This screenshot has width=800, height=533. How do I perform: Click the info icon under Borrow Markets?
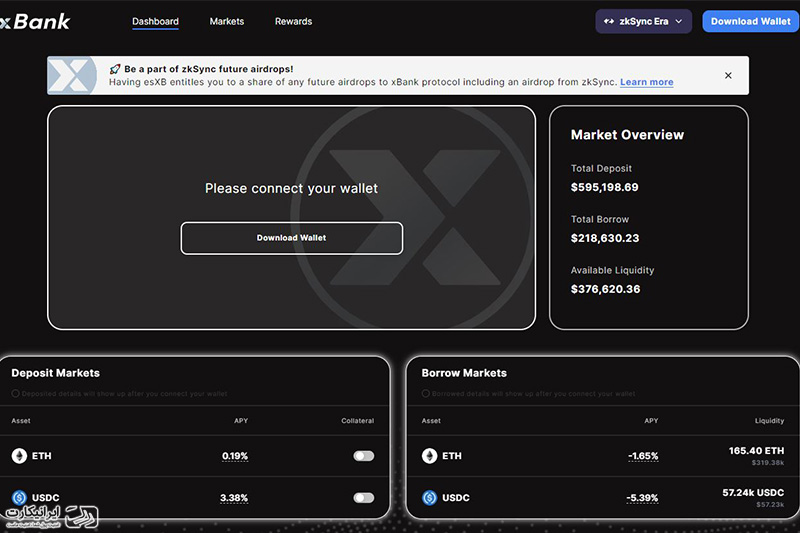tap(426, 393)
